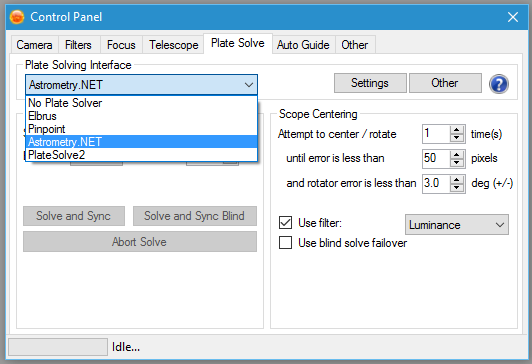Increase attempt to center times value
The image size is (532, 364).
point(457,130)
